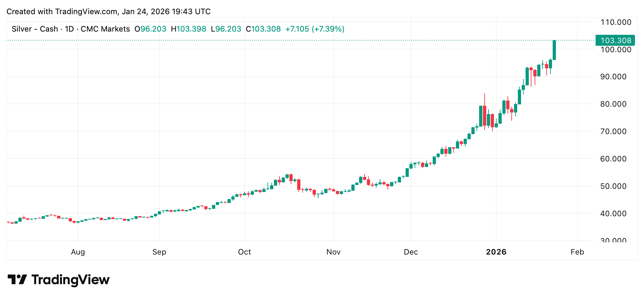The image size is (644, 299).
Task: Click the latest tall green candle
Action: pyautogui.click(x=554, y=50)
